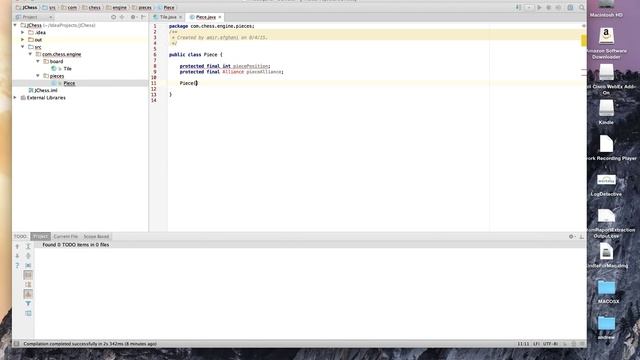The image size is (640, 360).
Task: Click the help question mark icon
Action: pyautogui.click(x=17, y=265)
